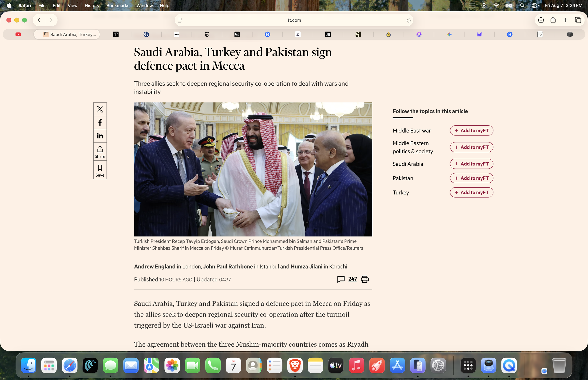This screenshot has height=380, width=588.
Task: Open the Middle East war topic
Action: 412,131
